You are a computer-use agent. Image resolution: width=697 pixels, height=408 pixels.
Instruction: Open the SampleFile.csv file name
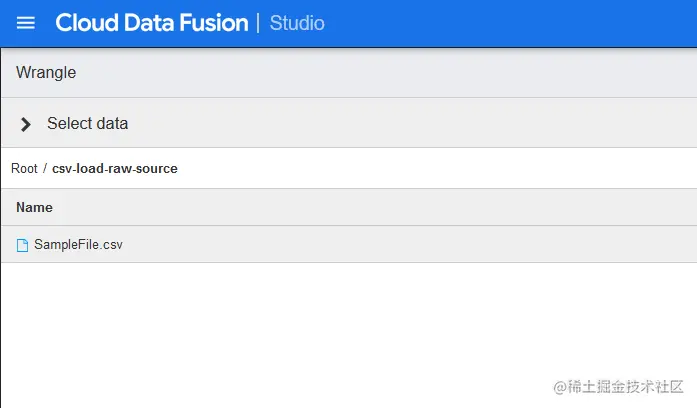(78, 245)
